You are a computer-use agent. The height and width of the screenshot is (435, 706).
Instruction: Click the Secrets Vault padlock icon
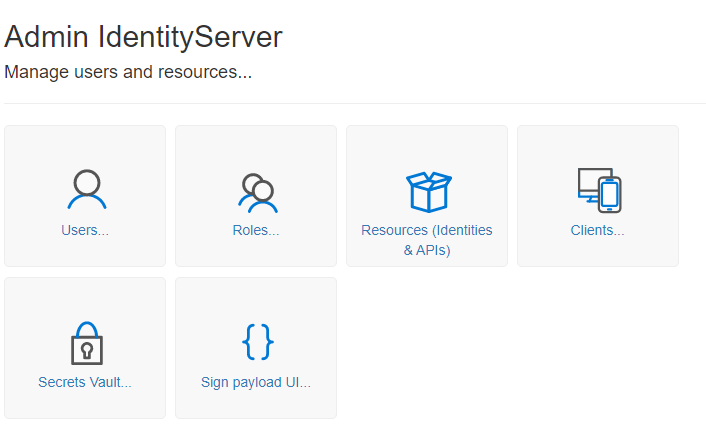[x=87, y=343]
